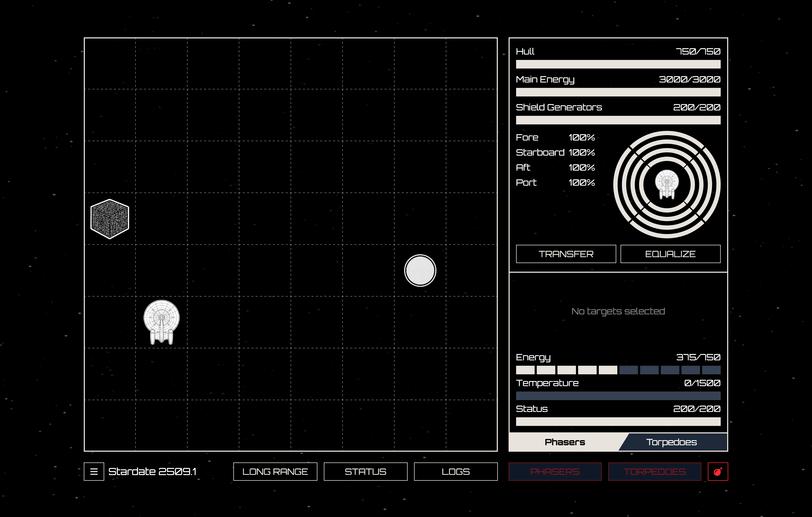Viewport: 812px width, 517px height.
Task: Set phaser energy to tenth segment
Action: point(711,370)
